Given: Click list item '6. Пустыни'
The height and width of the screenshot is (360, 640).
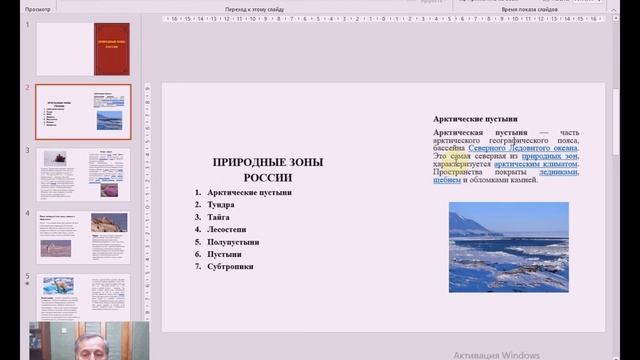Looking at the screenshot, I should coord(218,254).
